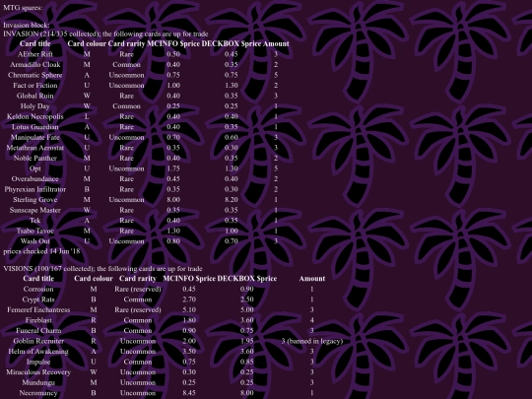
Task: Click the 'AEther Rift' card title
Action: click(34, 54)
